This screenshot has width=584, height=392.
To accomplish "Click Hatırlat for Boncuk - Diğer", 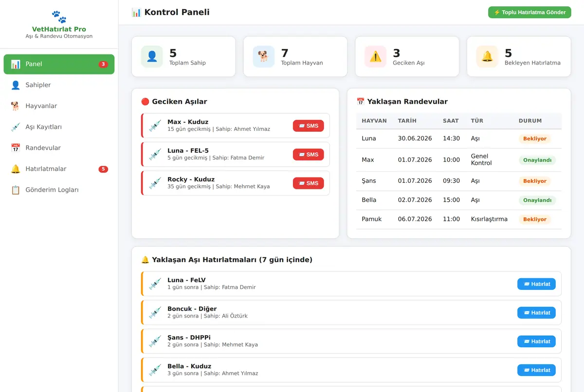I will tap(536, 313).
